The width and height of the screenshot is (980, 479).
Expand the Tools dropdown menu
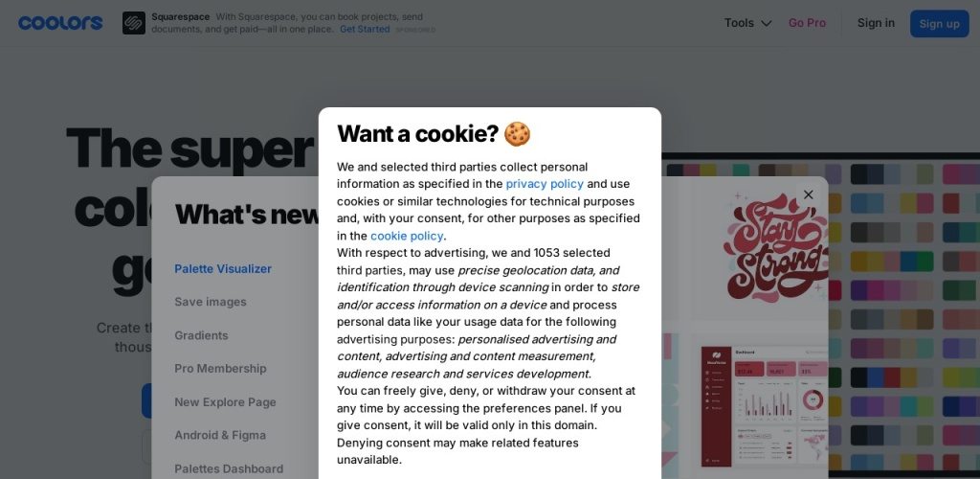pyautogui.click(x=747, y=23)
